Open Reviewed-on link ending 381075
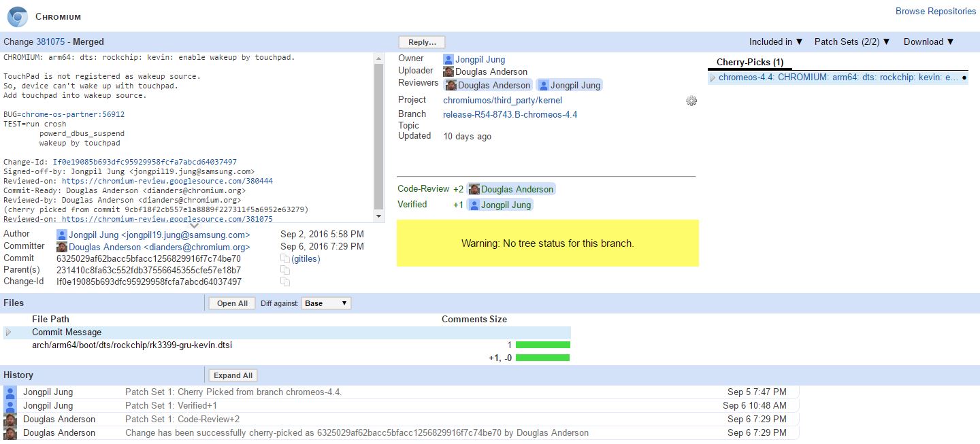Viewport: 980px width, 444px height. (x=167, y=219)
